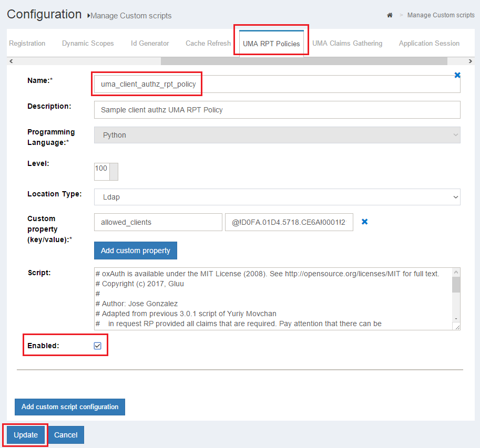Click the home icon in breadcrumb
This screenshot has height=448, width=480.
coord(390,15)
